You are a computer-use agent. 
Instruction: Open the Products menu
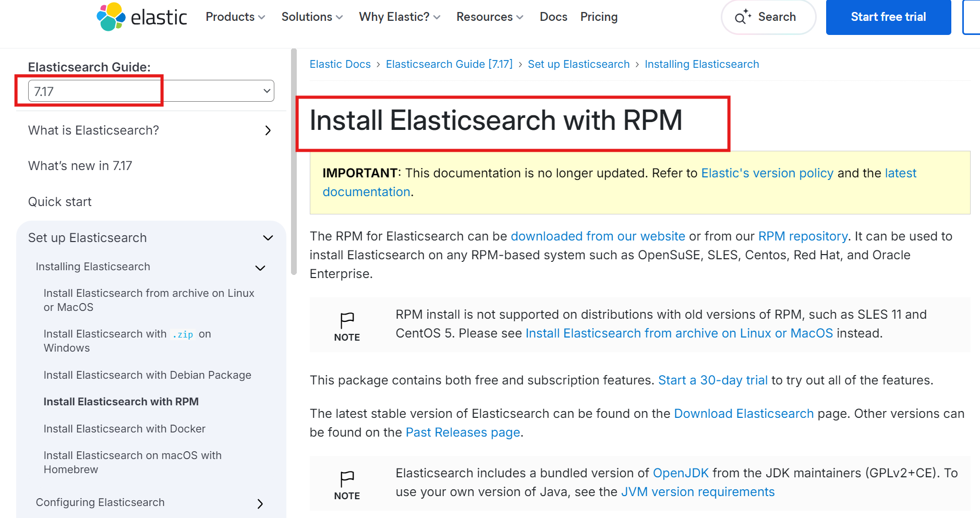pyautogui.click(x=235, y=17)
